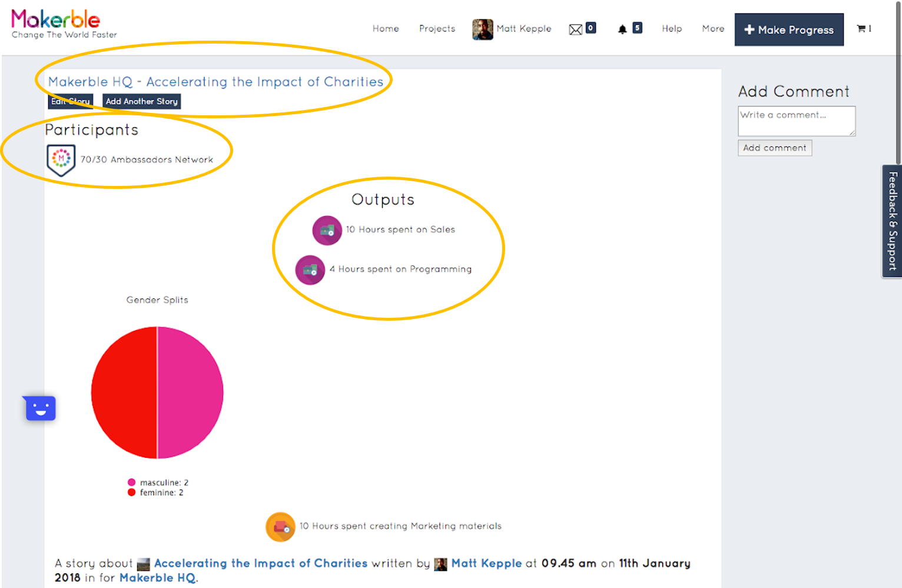This screenshot has height=588, width=902.
Task: Open the notifications bell icon
Action: coord(622,29)
